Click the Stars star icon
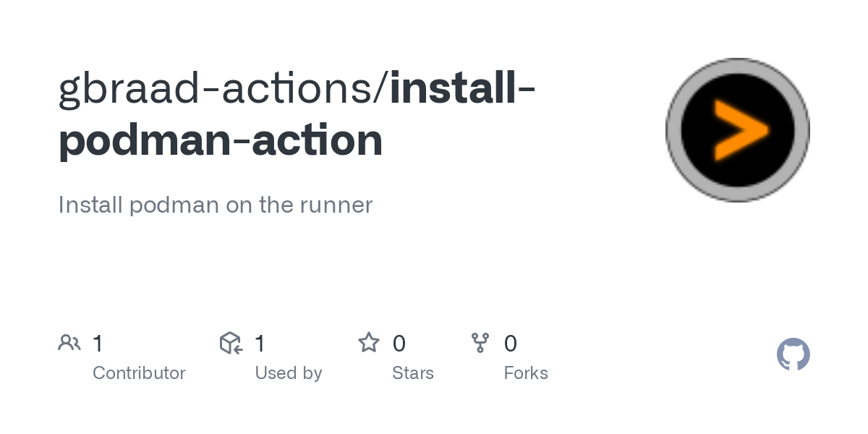 [369, 343]
